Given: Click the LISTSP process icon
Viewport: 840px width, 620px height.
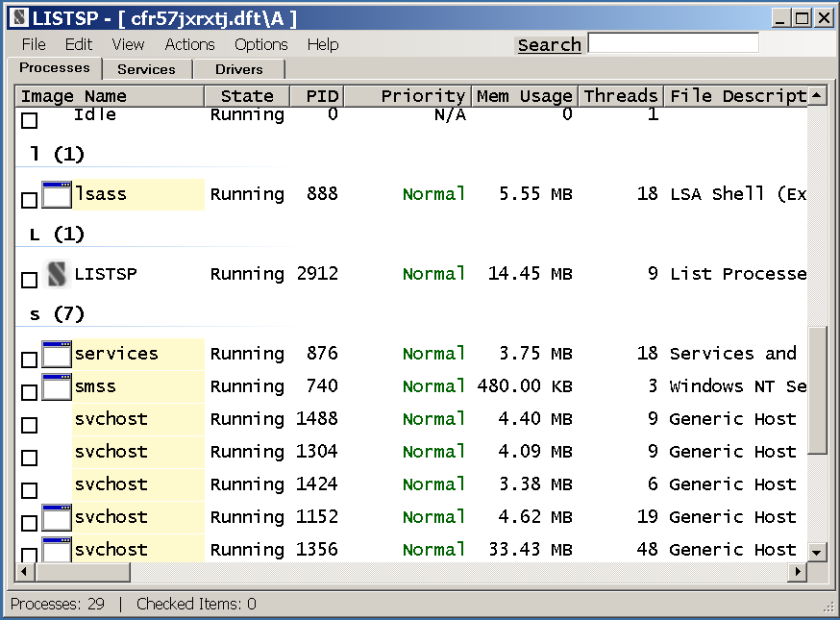Looking at the screenshot, I should click(57, 274).
